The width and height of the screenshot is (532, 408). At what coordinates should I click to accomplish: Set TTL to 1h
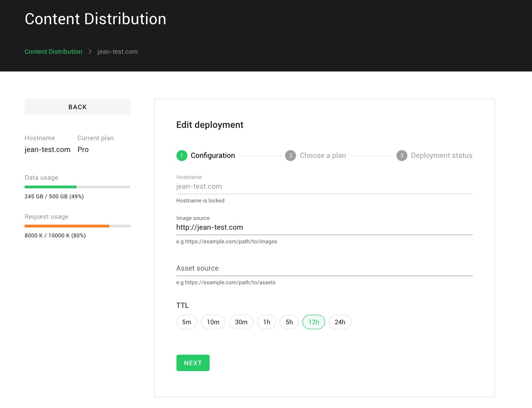click(267, 322)
